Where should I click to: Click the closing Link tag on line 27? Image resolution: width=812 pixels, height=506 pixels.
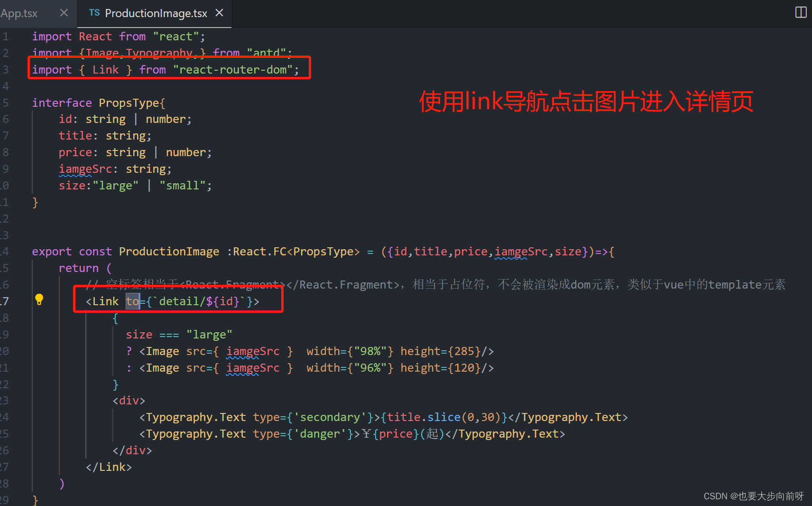pos(109,467)
